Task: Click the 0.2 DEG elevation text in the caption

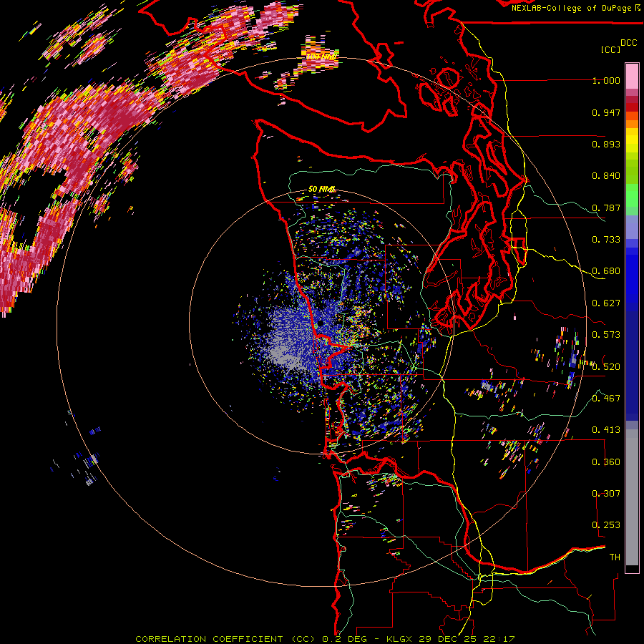Action: [346, 639]
